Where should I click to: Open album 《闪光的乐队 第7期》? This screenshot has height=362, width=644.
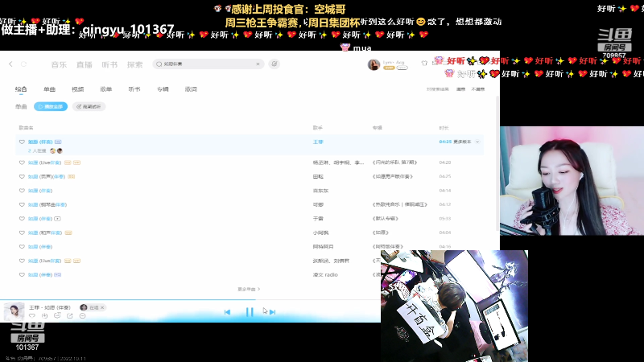(394, 162)
